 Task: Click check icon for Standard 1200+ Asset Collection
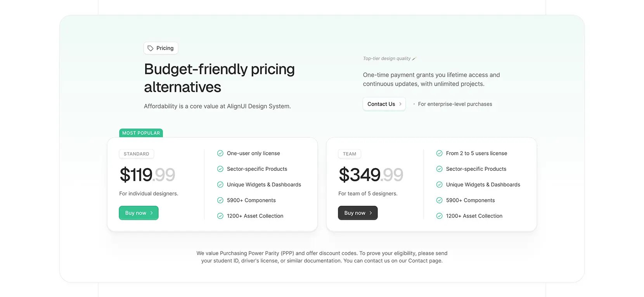[x=220, y=216]
